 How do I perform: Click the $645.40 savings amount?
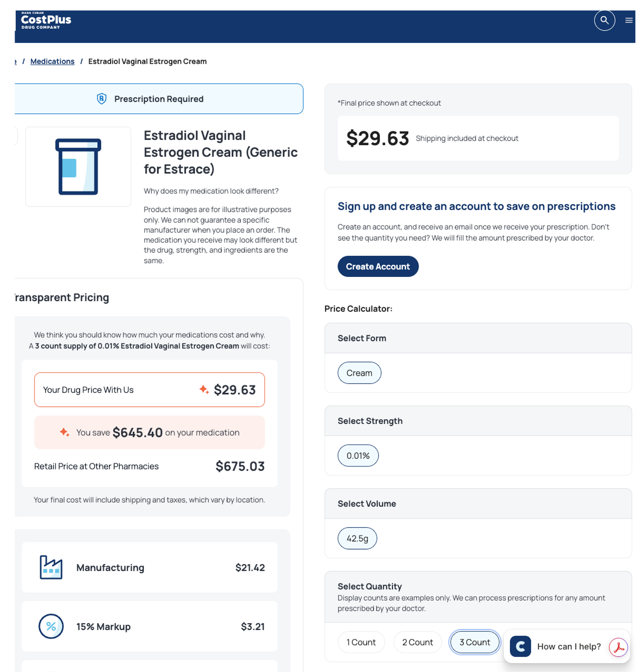click(x=137, y=432)
